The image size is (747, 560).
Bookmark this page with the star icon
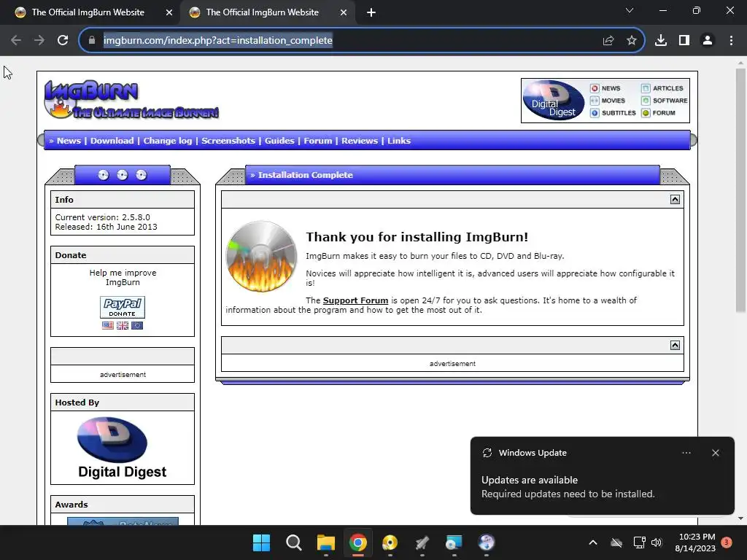click(632, 40)
